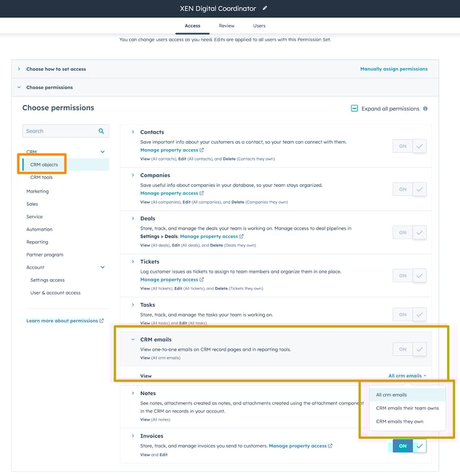Image resolution: width=460 pixels, height=476 pixels.
Task: Expand the Contacts permission row
Action: (132, 132)
